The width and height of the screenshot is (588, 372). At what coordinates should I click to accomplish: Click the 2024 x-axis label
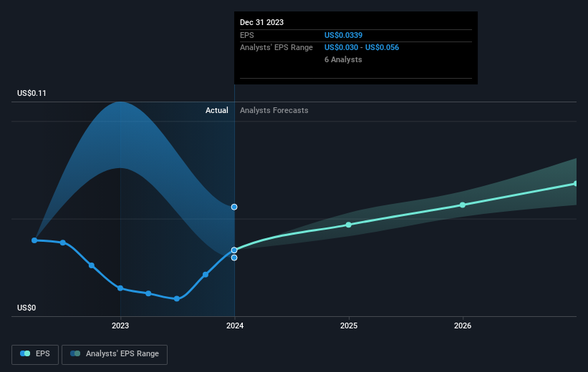[x=235, y=325]
